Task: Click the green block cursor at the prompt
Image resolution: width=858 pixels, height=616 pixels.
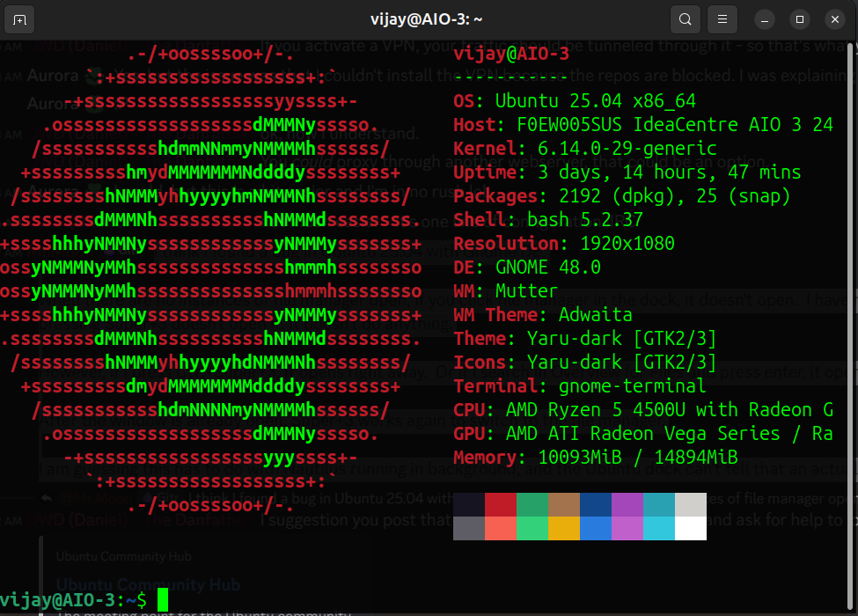Action: pos(163,598)
